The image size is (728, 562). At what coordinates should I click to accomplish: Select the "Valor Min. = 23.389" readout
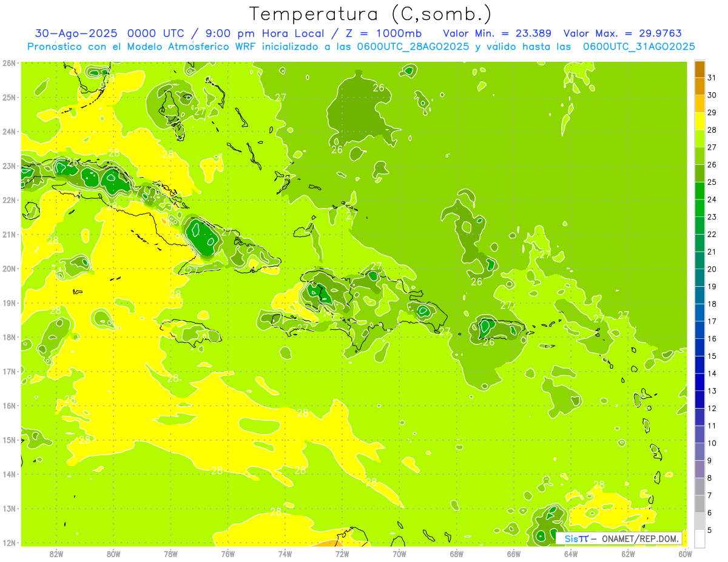click(497, 33)
